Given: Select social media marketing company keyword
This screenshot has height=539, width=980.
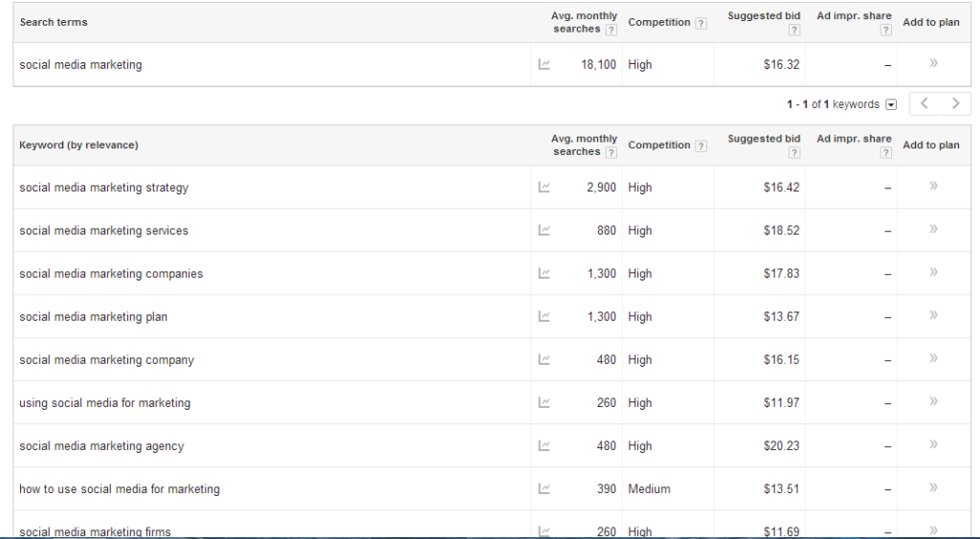Looking at the screenshot, I should [107, 360].
